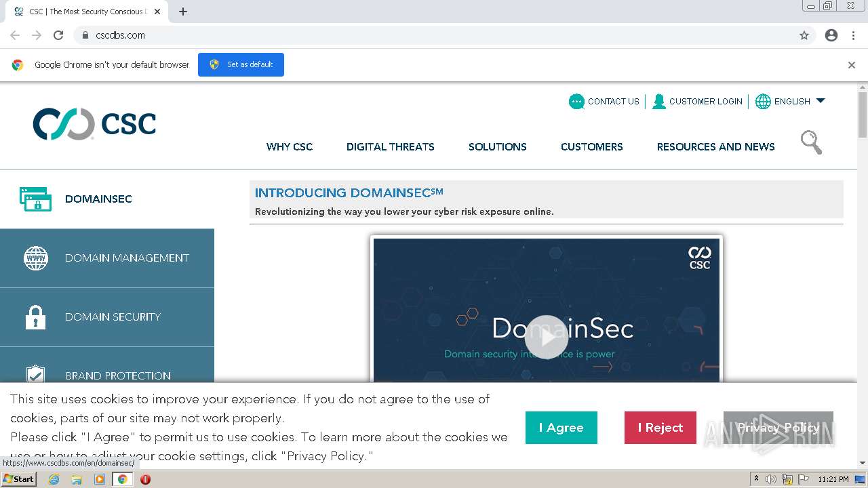This screenshot has width=868, height=488.
Task: Select BRAND PROTECTION in the sidebar
Action: [x=118, y=375]
